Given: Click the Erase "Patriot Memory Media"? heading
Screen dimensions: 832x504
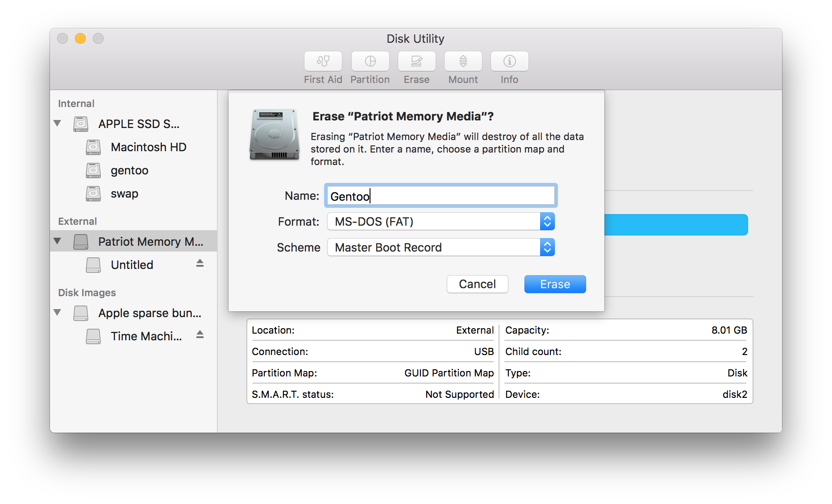Looking at the screenshot, I should (403, 116).
